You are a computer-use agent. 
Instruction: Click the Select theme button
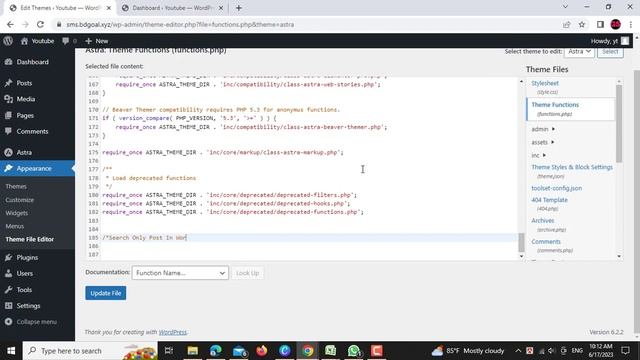point(610,51)
